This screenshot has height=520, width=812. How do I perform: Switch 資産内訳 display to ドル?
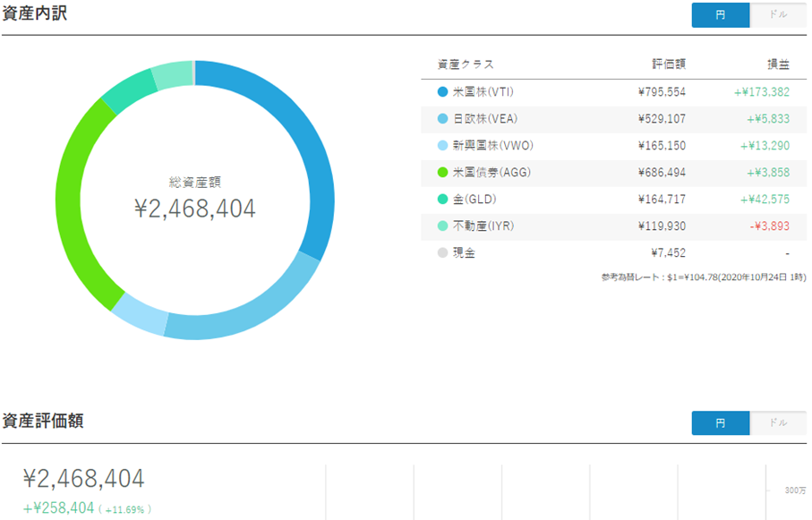point(778,15)
